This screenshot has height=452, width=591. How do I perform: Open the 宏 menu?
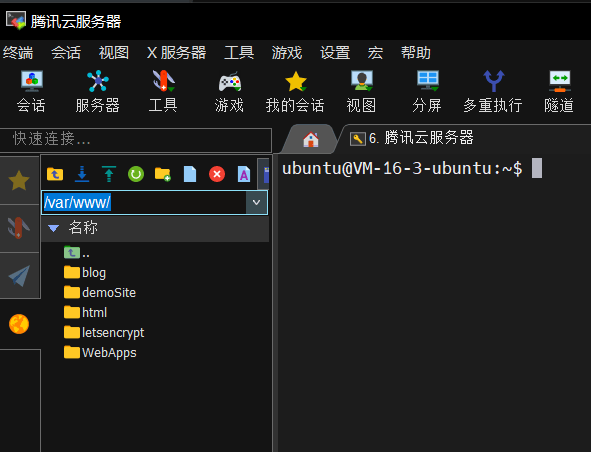tap(375, 52)
